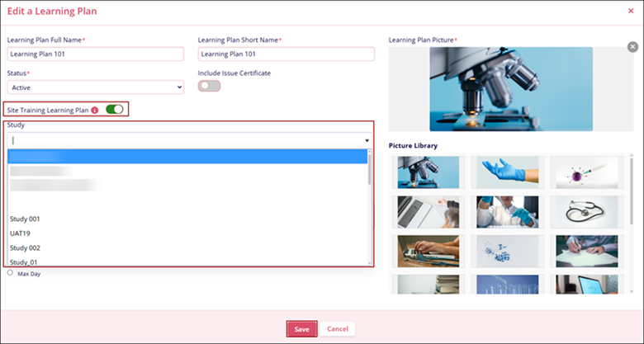Open the Status dropdown

pyautogui.click(x=95, y=87)
